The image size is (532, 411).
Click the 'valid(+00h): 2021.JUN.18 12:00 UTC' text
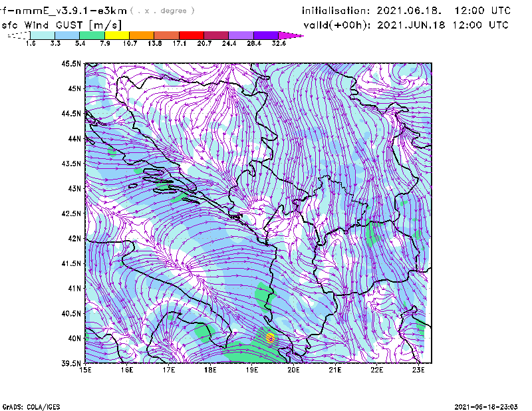[406, 25]
